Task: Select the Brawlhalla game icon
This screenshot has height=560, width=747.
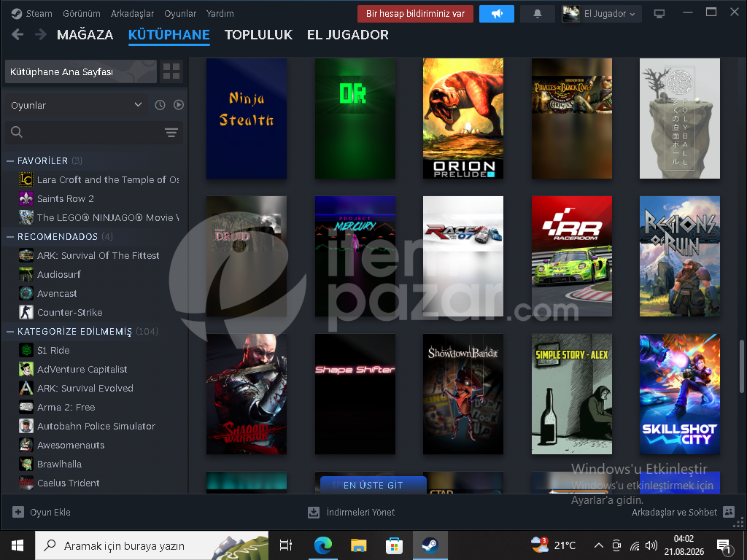Action: [26, 464]
